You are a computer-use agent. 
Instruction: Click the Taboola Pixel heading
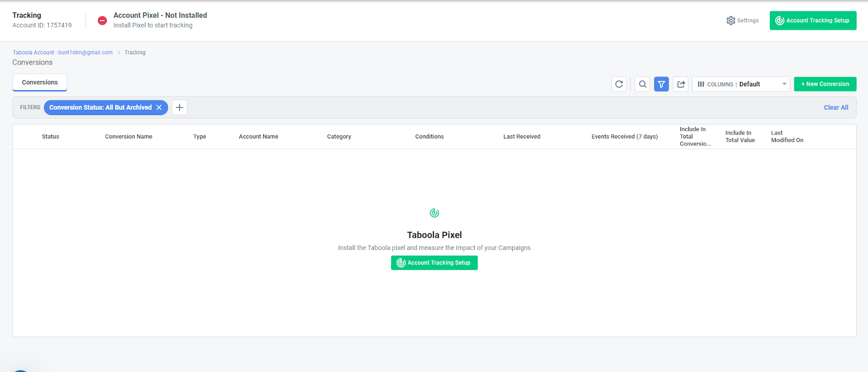pyautogui.click(x=435, y=235)
